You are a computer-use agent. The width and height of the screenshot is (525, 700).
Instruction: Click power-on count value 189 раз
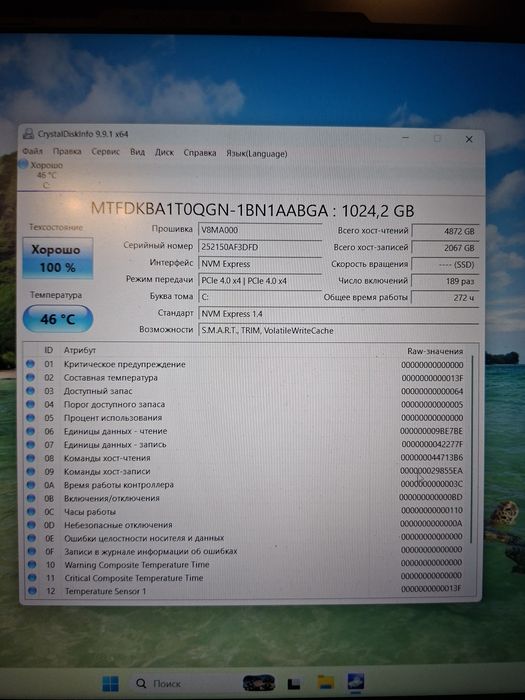pyautogui.click(x=445, y=281)
